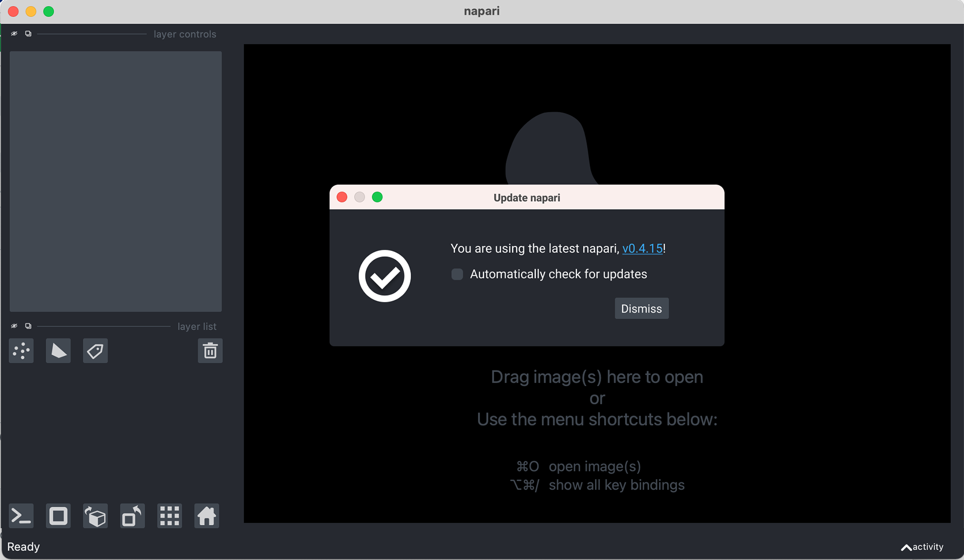Toggle grid mode view
Screen dimensions: 964x560
pos(169,516)
